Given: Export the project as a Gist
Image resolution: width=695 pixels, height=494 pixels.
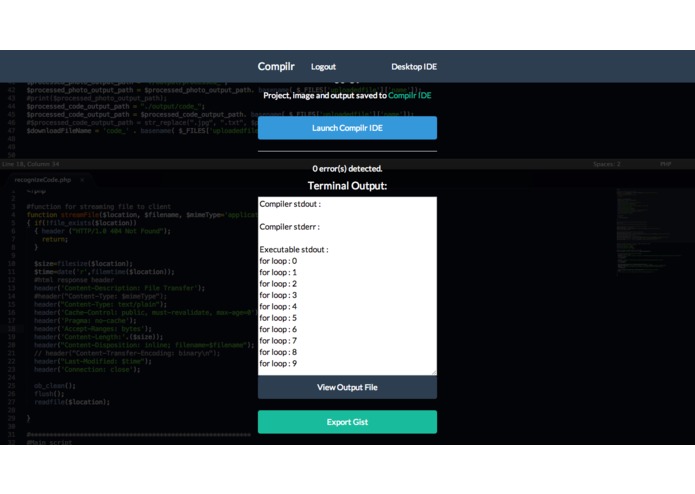Looking at the screenshot, I should [x=347, y=422].
